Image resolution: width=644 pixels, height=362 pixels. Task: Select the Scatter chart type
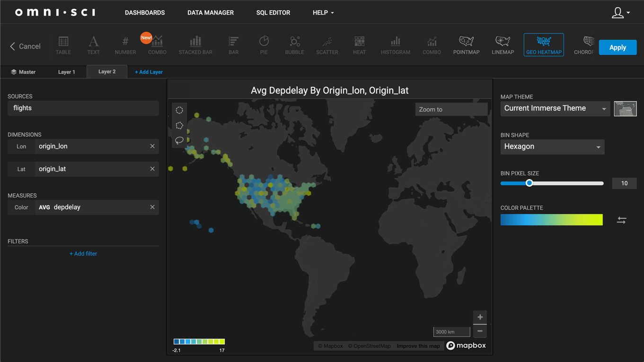point(327,45)
